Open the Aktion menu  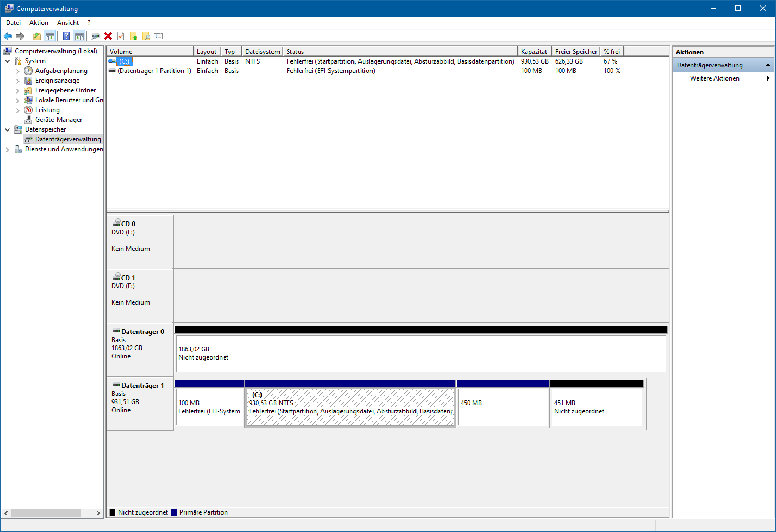[39, 23]
